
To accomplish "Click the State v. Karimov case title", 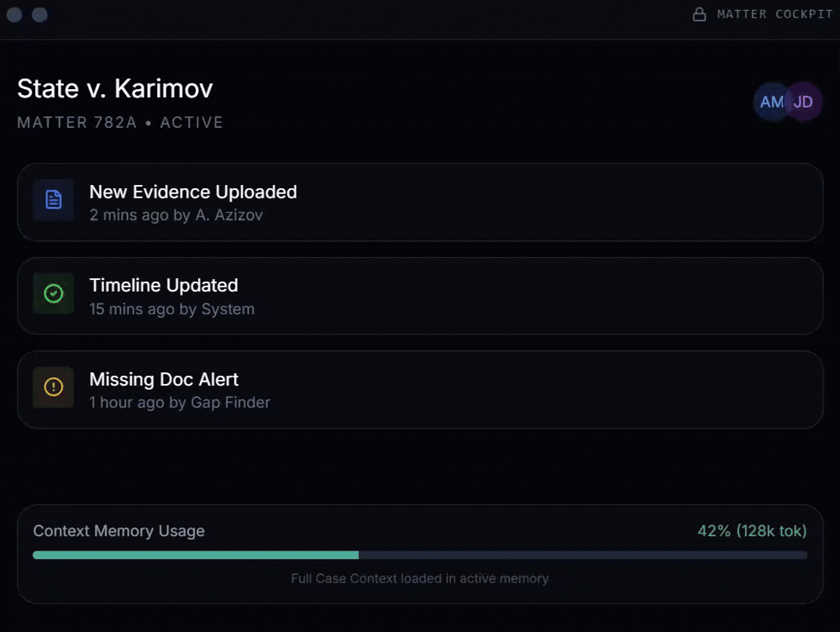I will (115, 88).
